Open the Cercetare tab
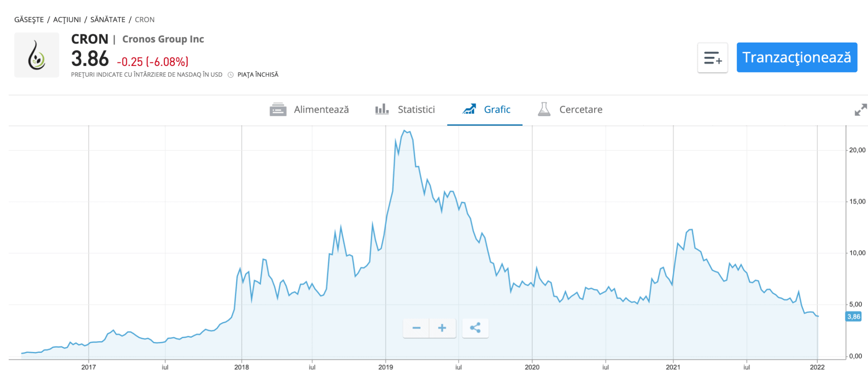The width and height of the screenshot is (868, 375). point(570,110)
